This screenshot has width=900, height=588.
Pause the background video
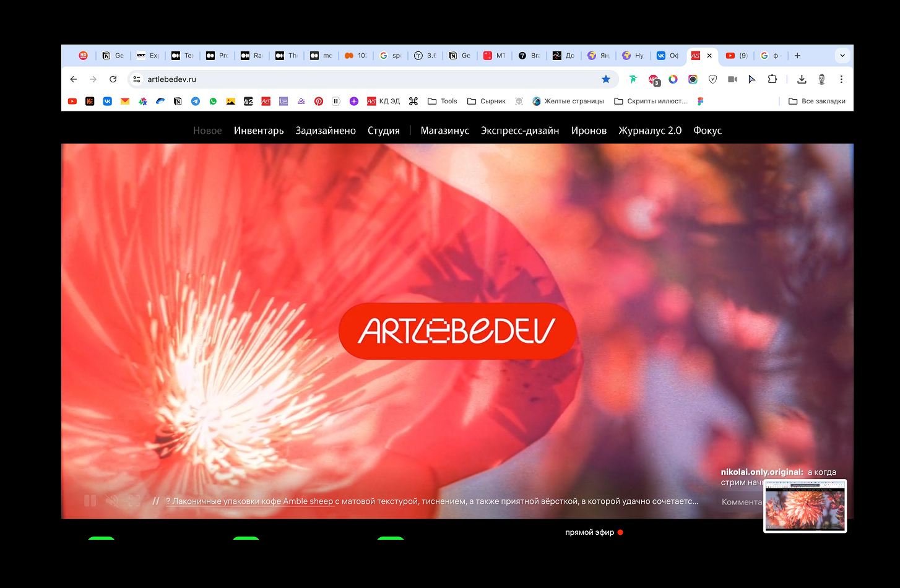point(90,501)
